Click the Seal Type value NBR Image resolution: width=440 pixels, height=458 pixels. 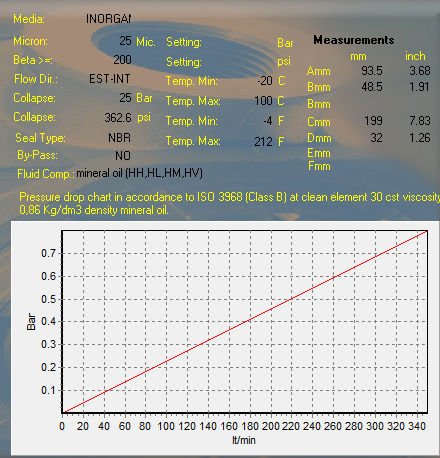pyautogui.click(x=119, y=138)
